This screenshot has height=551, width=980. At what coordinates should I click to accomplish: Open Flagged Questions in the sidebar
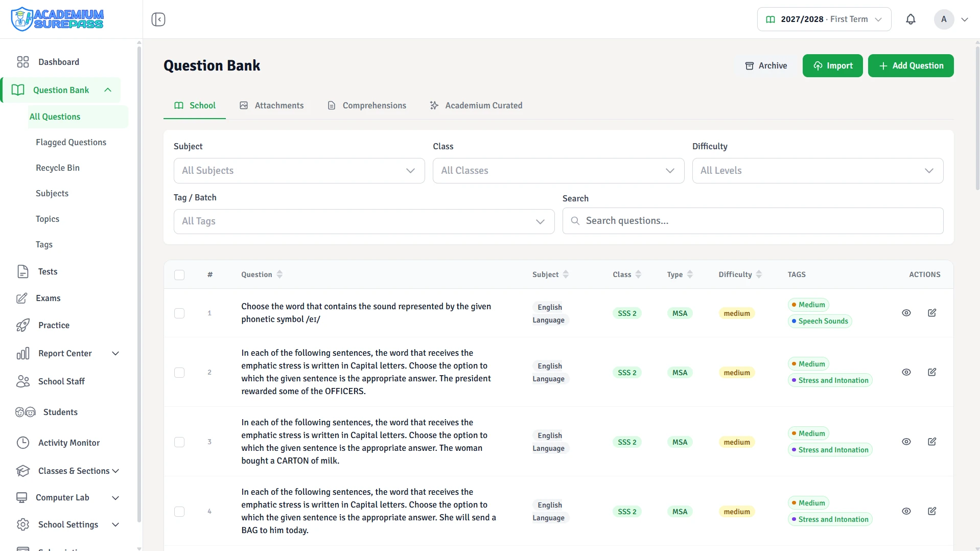(71, 142)
